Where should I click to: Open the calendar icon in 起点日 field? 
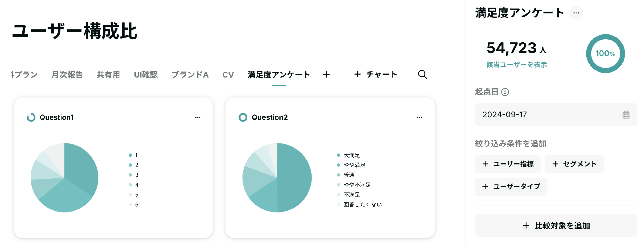coord(626,115)
